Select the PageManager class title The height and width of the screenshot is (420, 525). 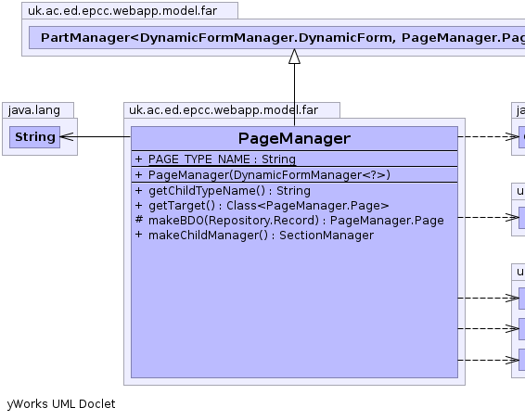294,138
